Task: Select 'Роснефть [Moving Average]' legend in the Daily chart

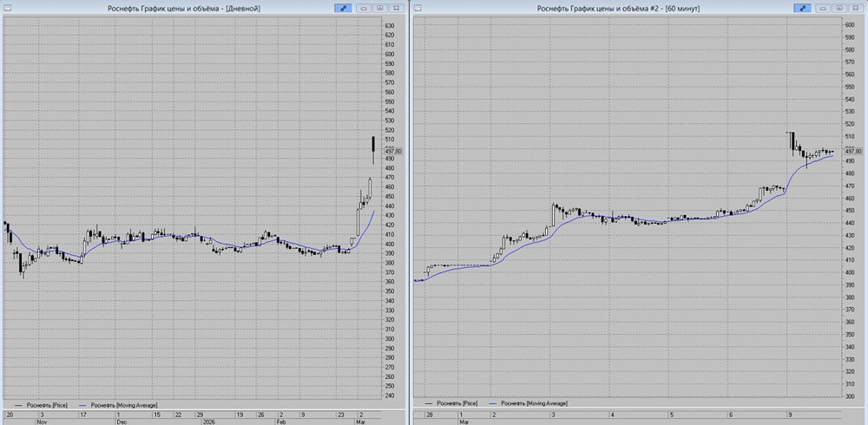Action: coord(118,406)
